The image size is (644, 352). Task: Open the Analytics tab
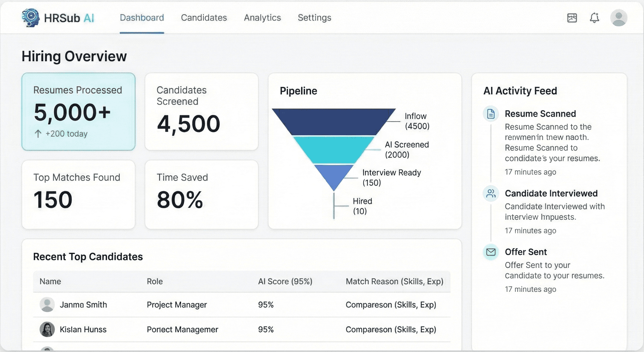pos(262,18)
